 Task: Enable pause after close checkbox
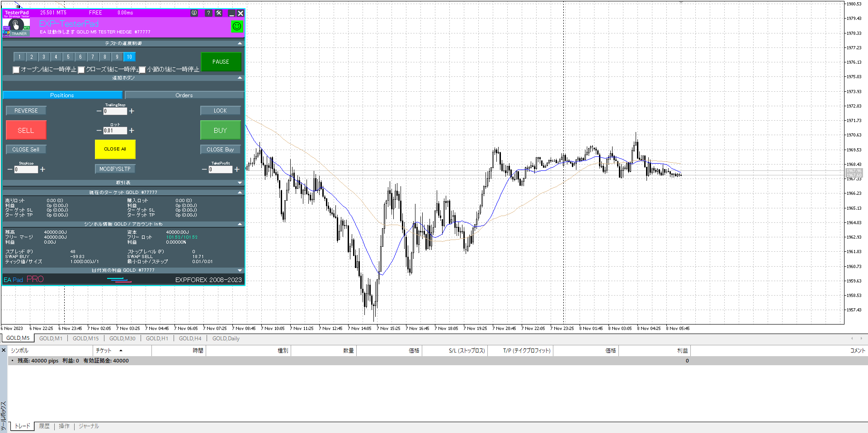point(81,70)
